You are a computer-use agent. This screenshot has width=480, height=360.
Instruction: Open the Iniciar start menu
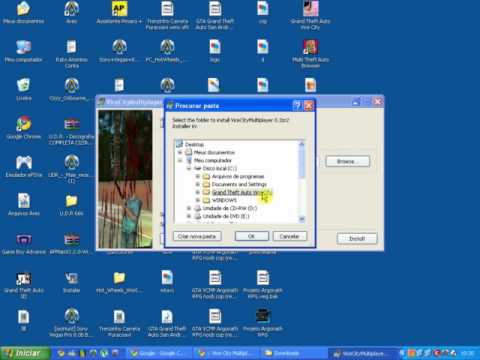[x=26, y=353]
